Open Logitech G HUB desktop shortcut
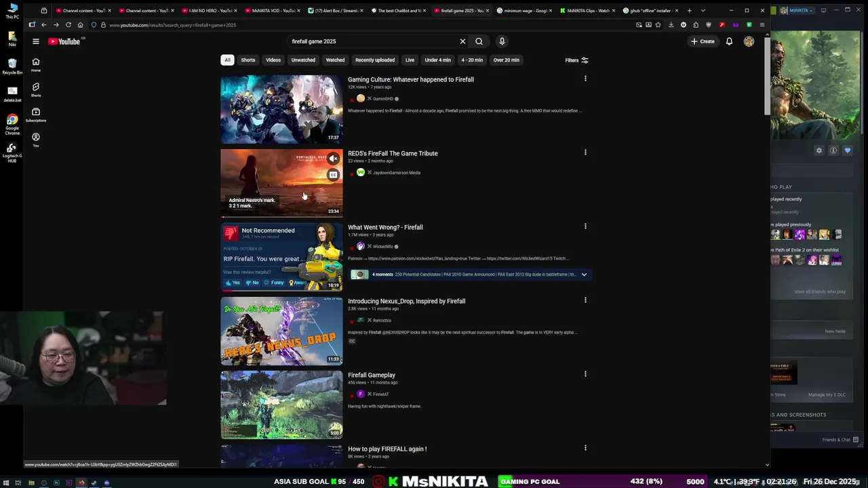 [12, 153]
